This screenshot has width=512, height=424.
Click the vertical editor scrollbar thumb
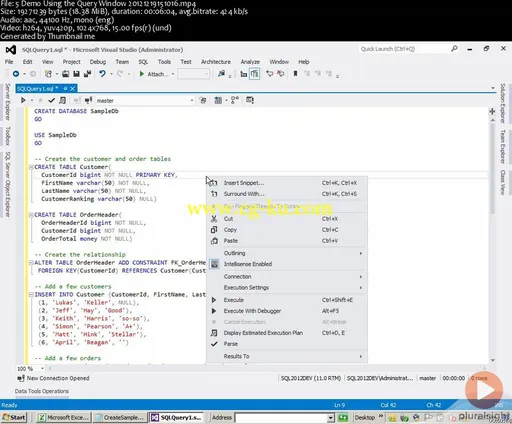point(492,168)
